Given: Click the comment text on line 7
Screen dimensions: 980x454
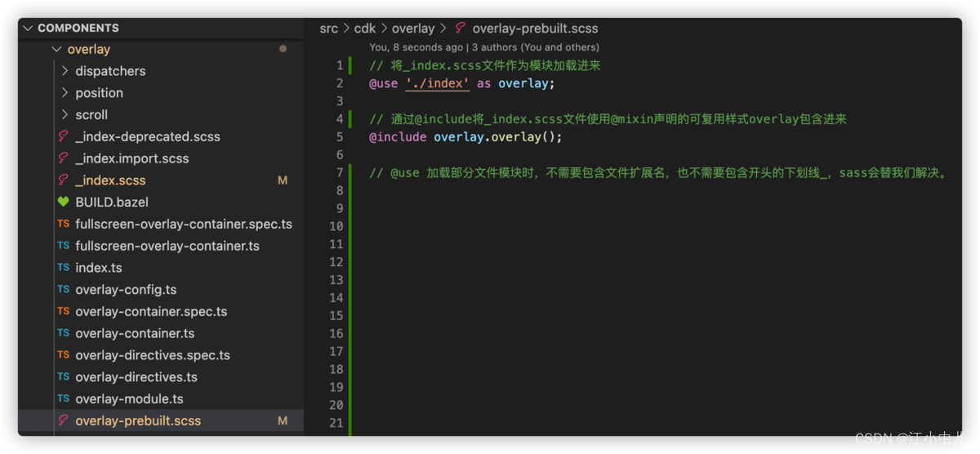Looking at the screenshot, I should click(x=659, y=173).
